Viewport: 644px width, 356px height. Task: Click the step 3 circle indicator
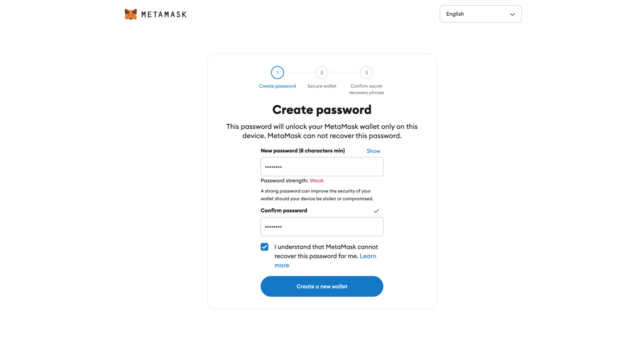point(367,73)
